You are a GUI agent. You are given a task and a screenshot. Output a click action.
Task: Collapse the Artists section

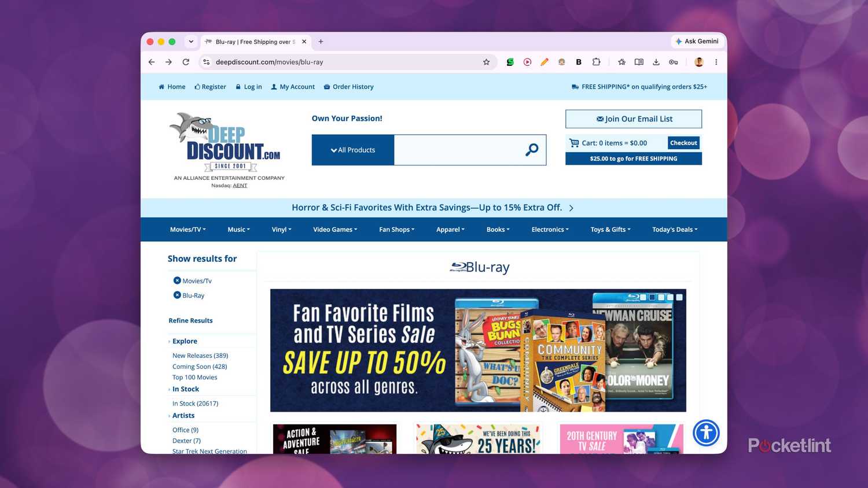(183, 416)
